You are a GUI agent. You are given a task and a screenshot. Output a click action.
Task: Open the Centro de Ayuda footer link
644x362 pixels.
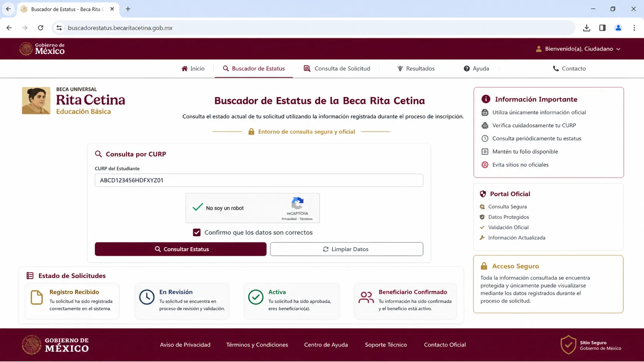tap(326, 345)
